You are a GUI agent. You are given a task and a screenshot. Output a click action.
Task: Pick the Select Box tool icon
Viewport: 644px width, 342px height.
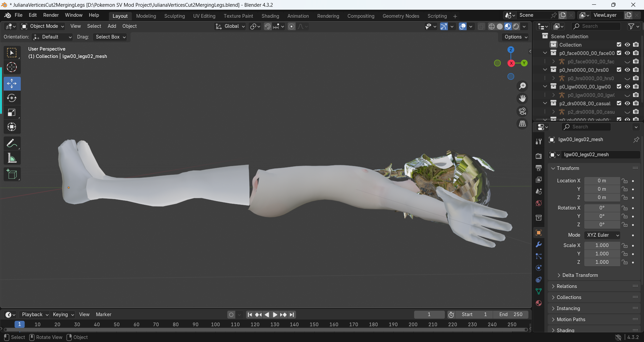pyautogui.click(x=12, y=53)
